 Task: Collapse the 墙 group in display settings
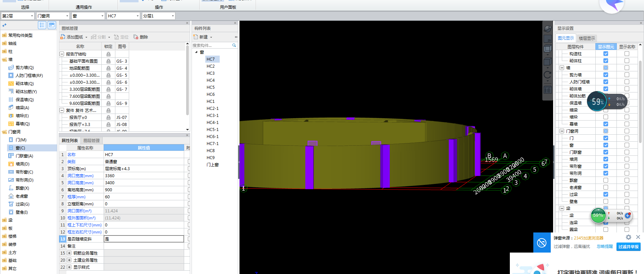tap(562, 68)
